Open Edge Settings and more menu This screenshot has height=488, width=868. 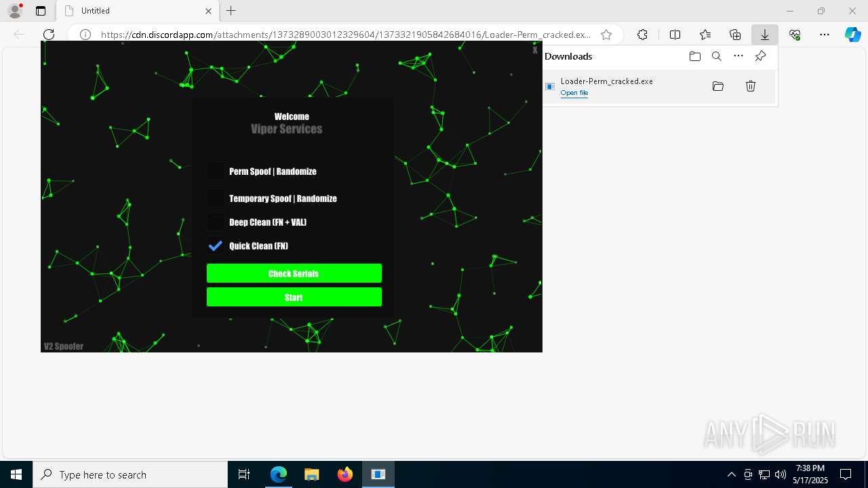825,35
